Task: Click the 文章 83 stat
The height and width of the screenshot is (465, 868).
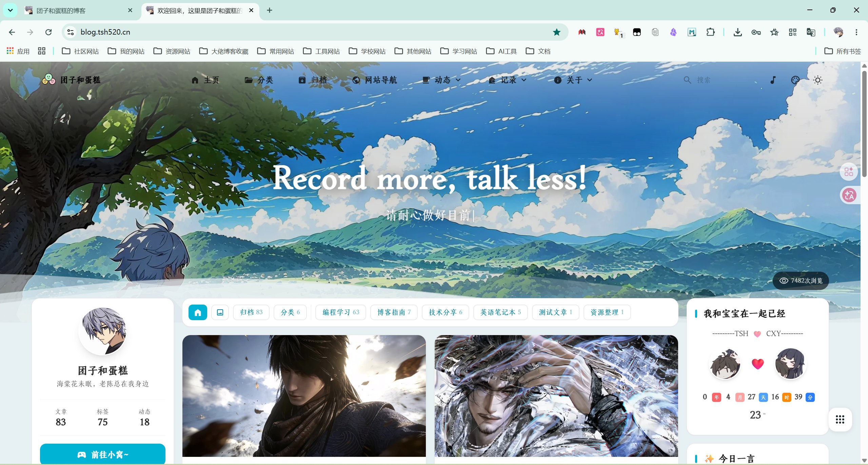Action: pos(61,418)
